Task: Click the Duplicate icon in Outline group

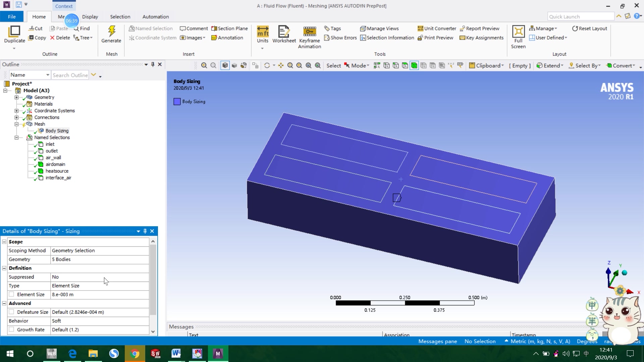Action: pyautogui.click(x=14, y=32)
